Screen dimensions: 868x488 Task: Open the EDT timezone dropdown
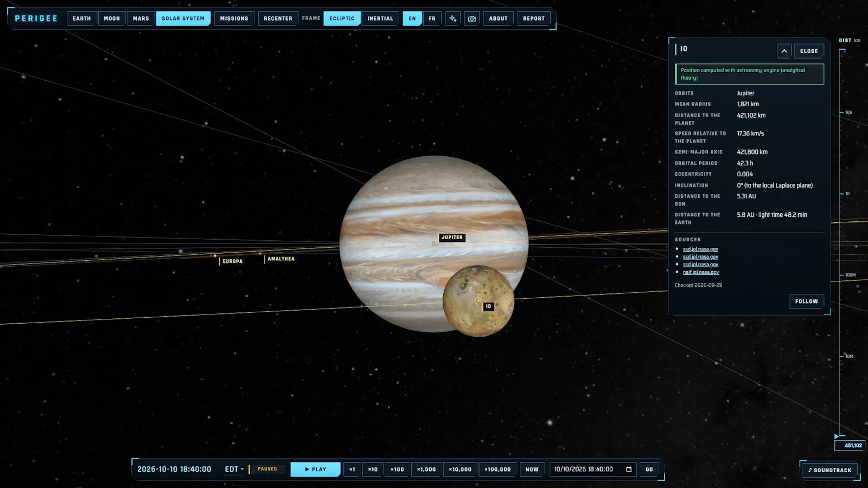click(x=234, y=470)
